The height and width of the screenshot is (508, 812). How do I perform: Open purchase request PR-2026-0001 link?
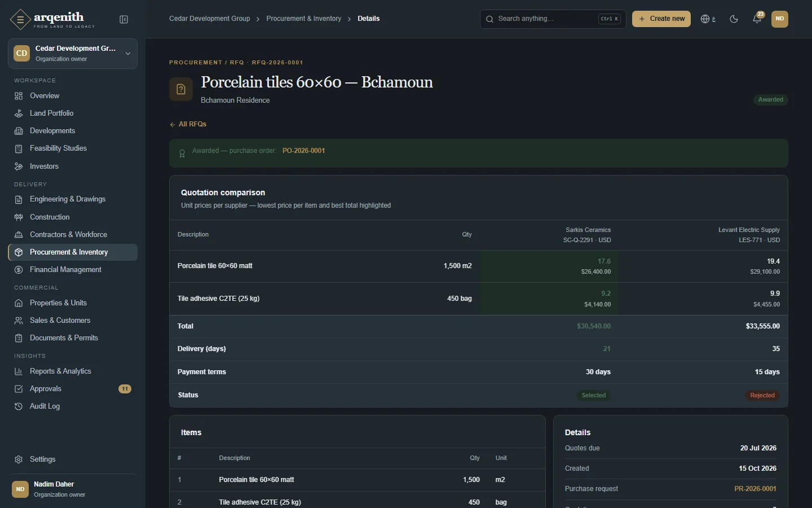(x=755, y=489)
